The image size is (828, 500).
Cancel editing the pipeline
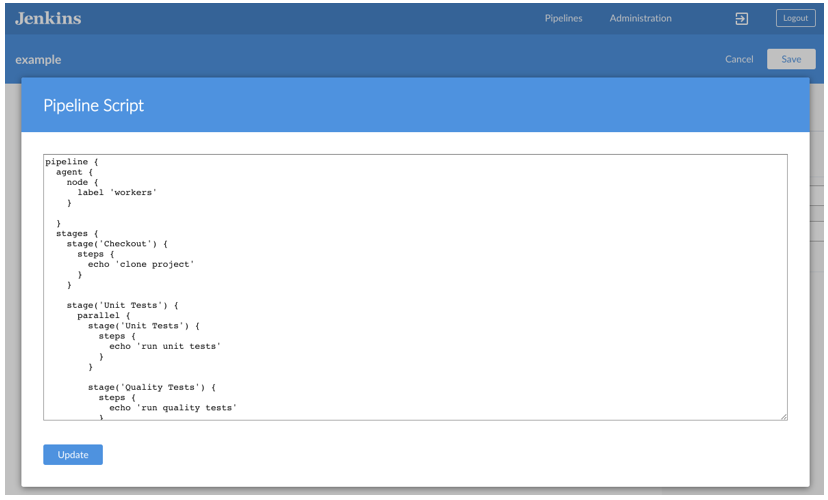coord(739,59)
